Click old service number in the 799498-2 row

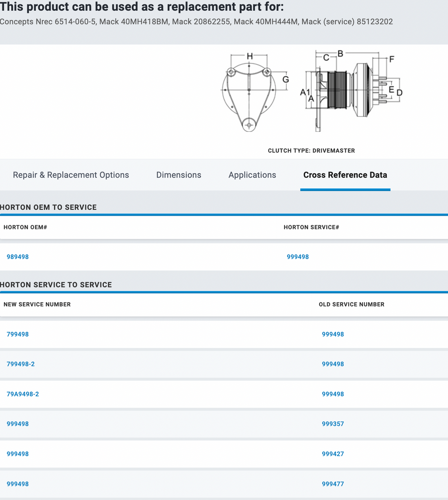[333, 364]
